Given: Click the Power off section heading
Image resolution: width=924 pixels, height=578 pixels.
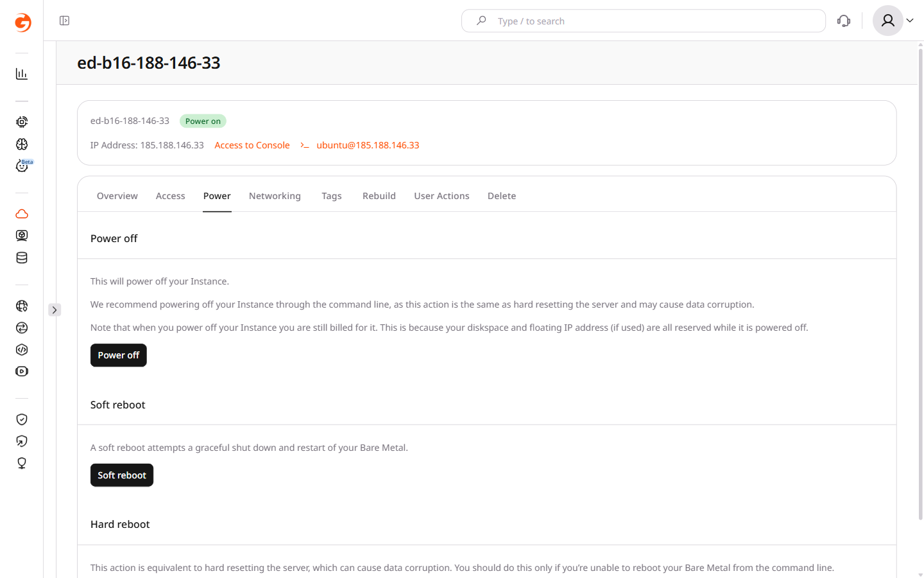Looking at the screenshot, I should point(114,238).
